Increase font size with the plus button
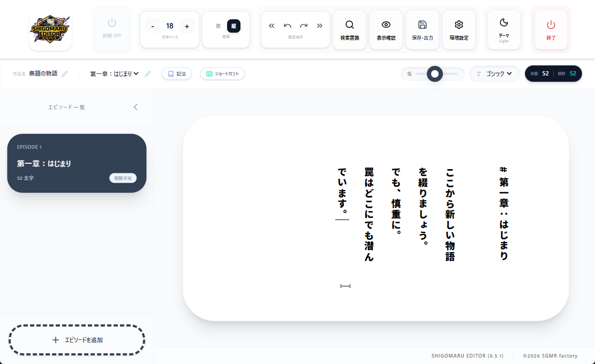The image size is (595, 364). [187, 25]
